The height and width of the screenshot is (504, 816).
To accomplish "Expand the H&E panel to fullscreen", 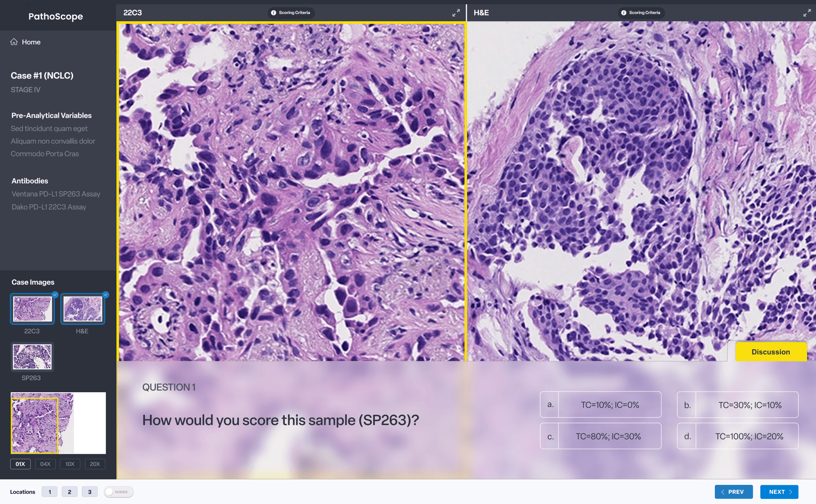I will point(806,13).
